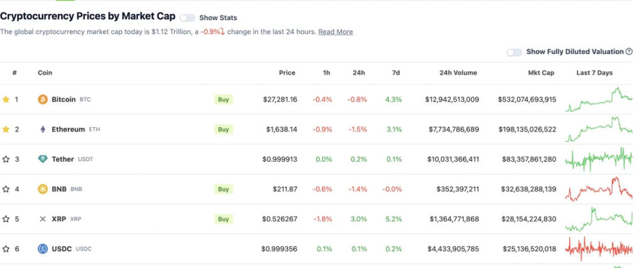
Task: Sort by the 24h Volume column header
Action: point(458,73)
